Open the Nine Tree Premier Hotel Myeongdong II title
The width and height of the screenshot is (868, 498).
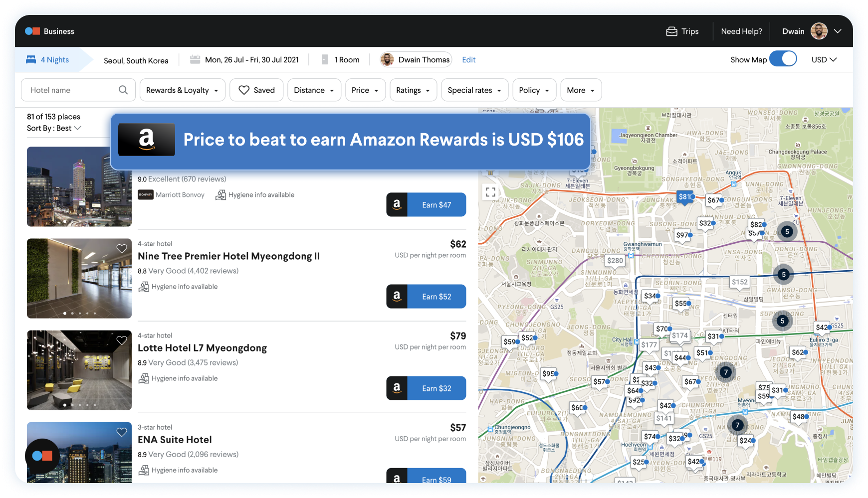228,256
